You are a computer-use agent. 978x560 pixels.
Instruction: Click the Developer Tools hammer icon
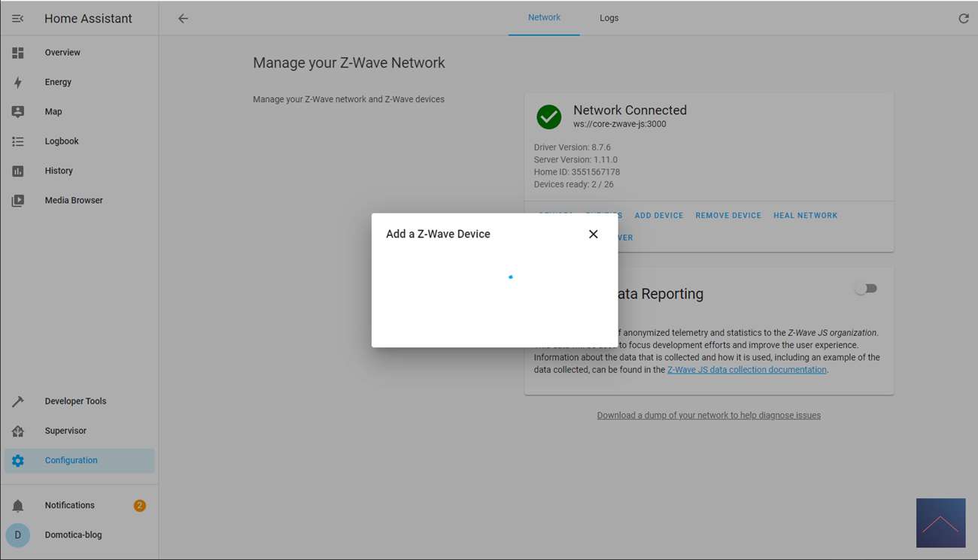point(18,401)
